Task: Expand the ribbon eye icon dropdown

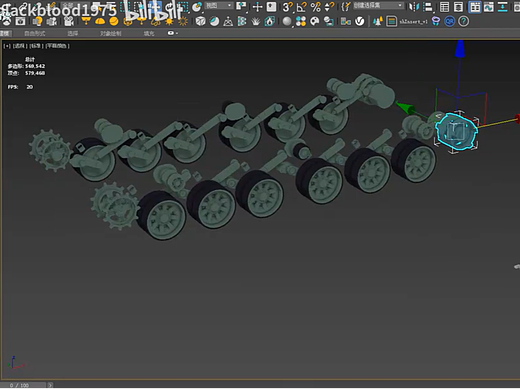Action: 172,33
